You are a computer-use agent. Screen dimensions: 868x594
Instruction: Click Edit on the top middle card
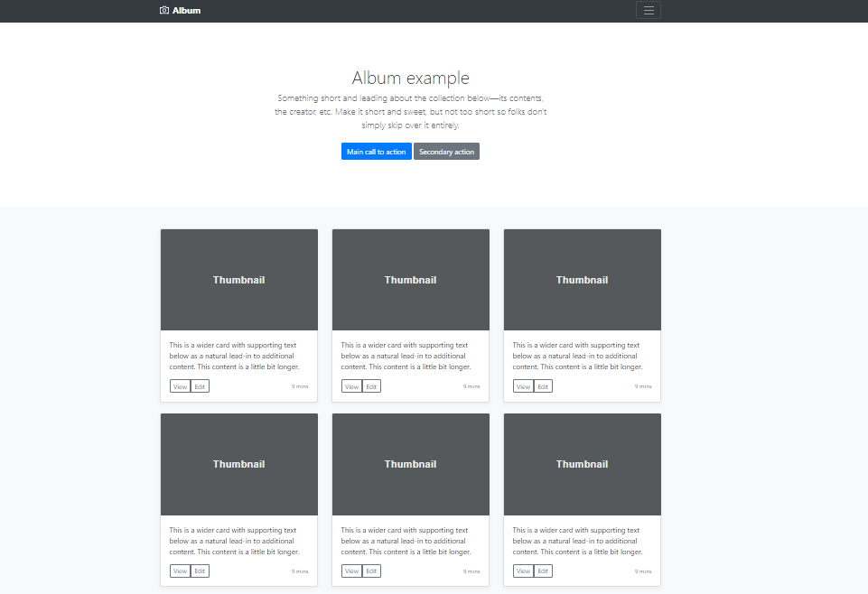pyautogui.click(x=371, y=385)
